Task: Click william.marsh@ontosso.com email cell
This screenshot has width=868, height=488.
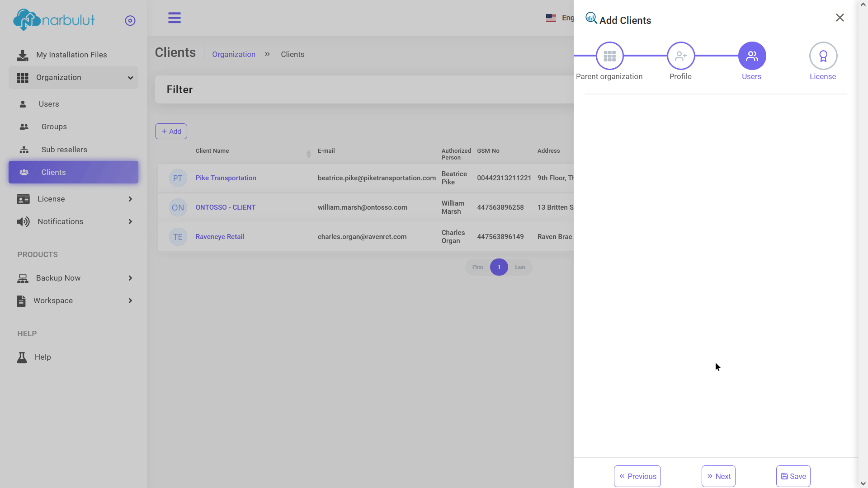Action: click(x=362, y=207)
